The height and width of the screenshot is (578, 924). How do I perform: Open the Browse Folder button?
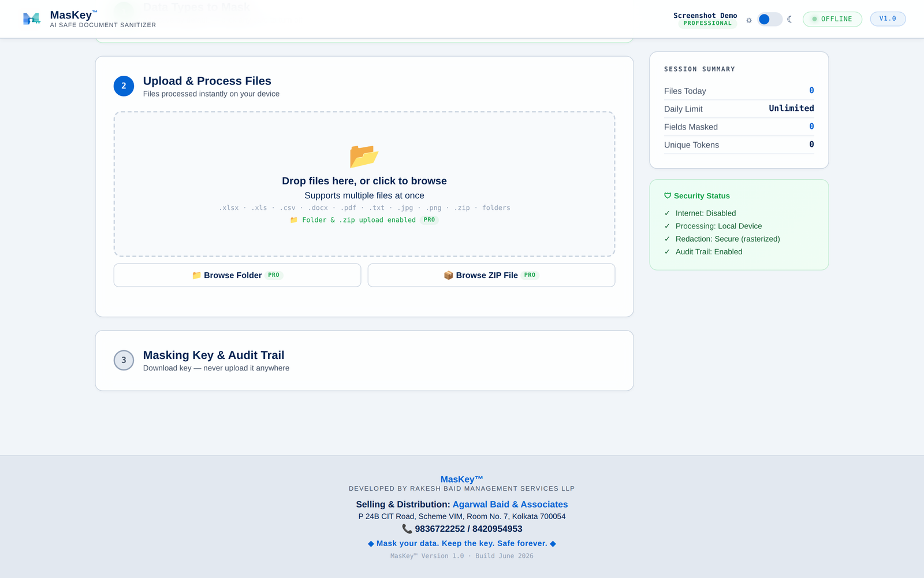(237, 275)
